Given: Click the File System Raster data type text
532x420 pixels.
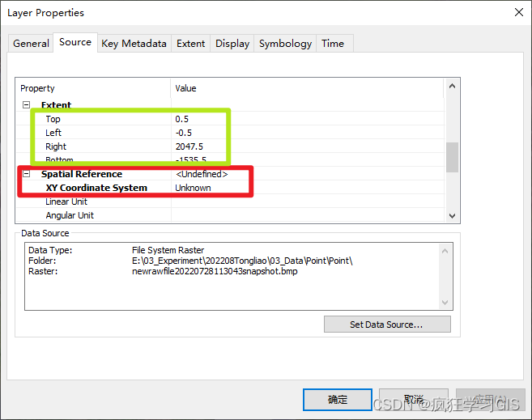Looking at the screenshot, I should tap(168, 250).
